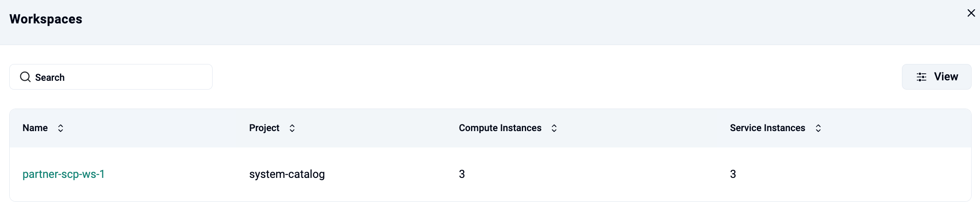Viewport: 980px width, 211px height.
Task: Open the partner-scp-ws-1 workspace link
Action: click(64, 174)
